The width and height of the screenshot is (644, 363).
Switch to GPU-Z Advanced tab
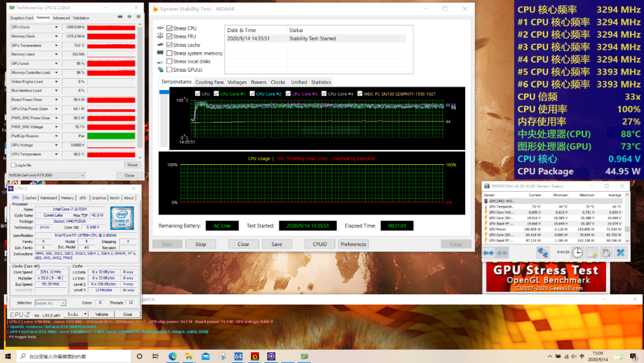61,18
